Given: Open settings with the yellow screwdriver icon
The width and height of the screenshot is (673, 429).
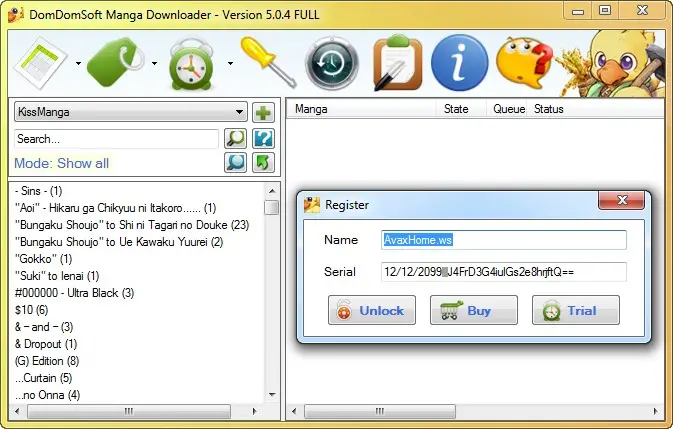Looking at the screenshot, I should 269,62.
